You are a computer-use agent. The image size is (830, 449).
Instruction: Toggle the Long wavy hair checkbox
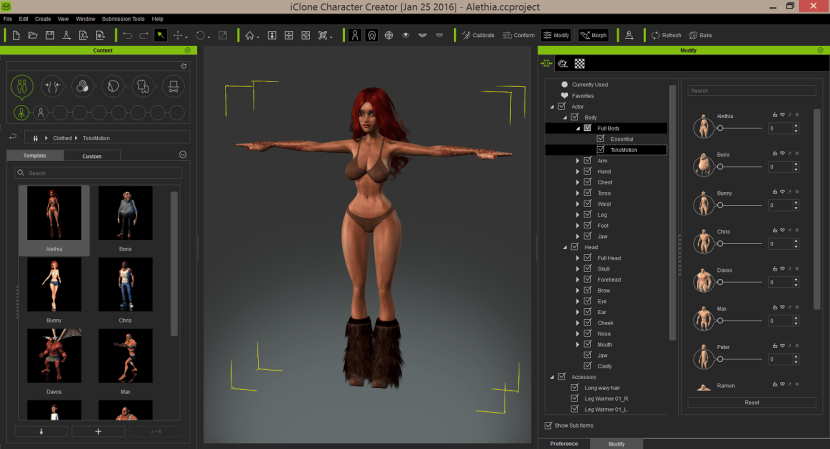pyautogui.click(x=574, y=387)
